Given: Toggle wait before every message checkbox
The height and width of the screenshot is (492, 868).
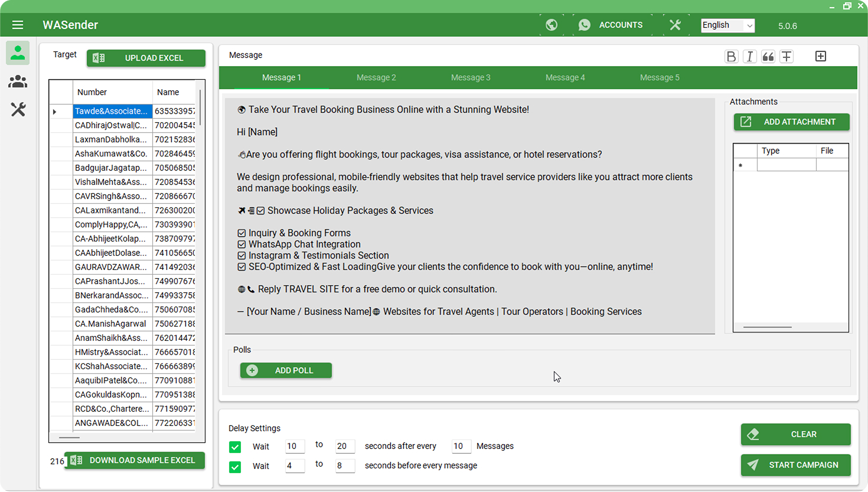Looking at the screenshot, I should coord(235,467).
